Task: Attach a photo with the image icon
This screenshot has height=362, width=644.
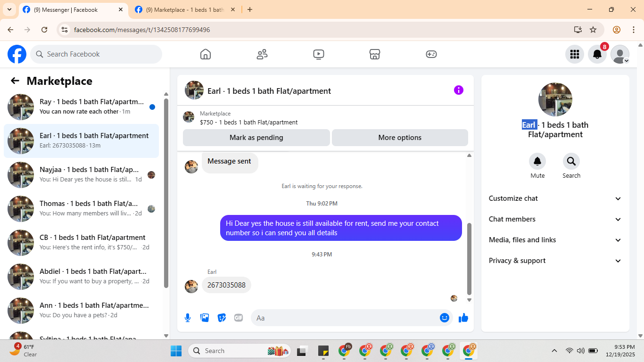Action: [205, 318]
